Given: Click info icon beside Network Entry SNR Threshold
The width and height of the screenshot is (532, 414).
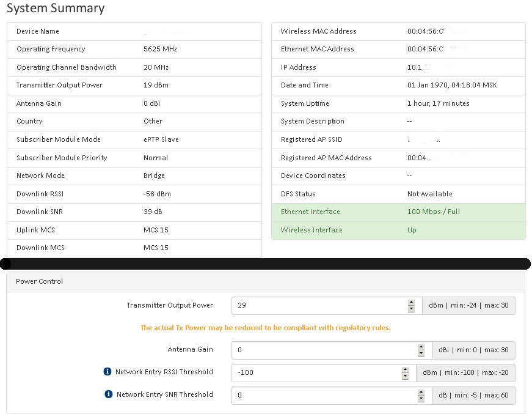Looking at the screenshot, I should 109,394.
